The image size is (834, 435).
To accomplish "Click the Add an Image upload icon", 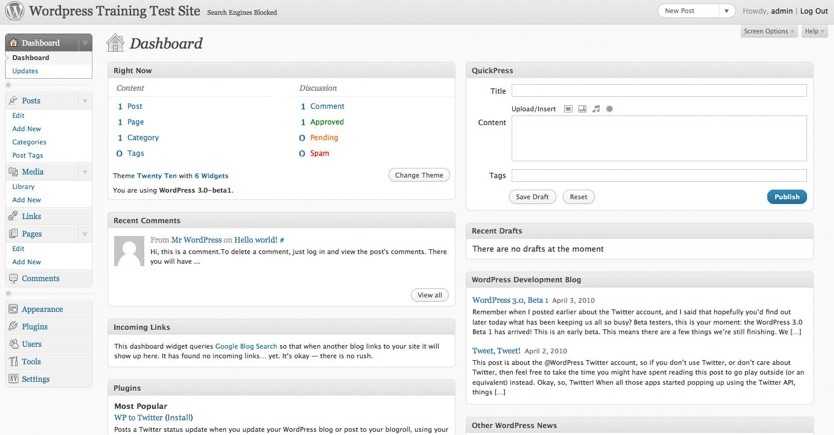I will click(x=568, y=108).
